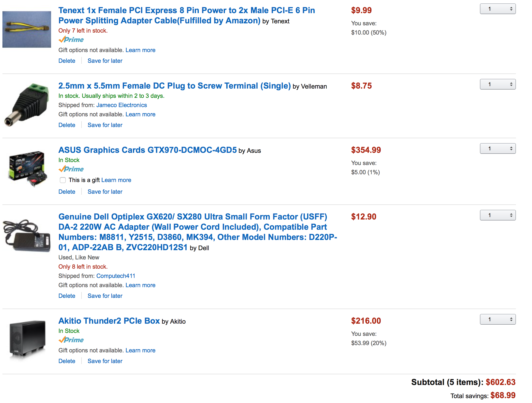Open Computech411 seller link

coord(116,276)
